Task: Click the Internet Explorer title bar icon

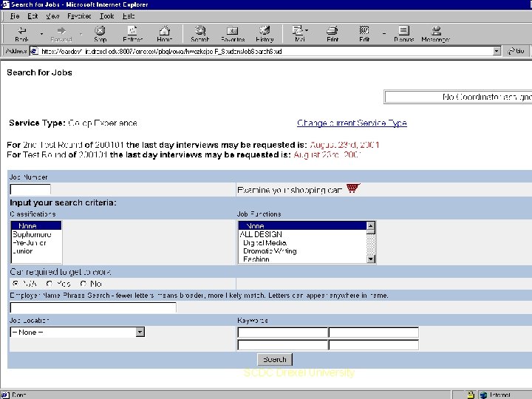Action: [x=4, y=4]
